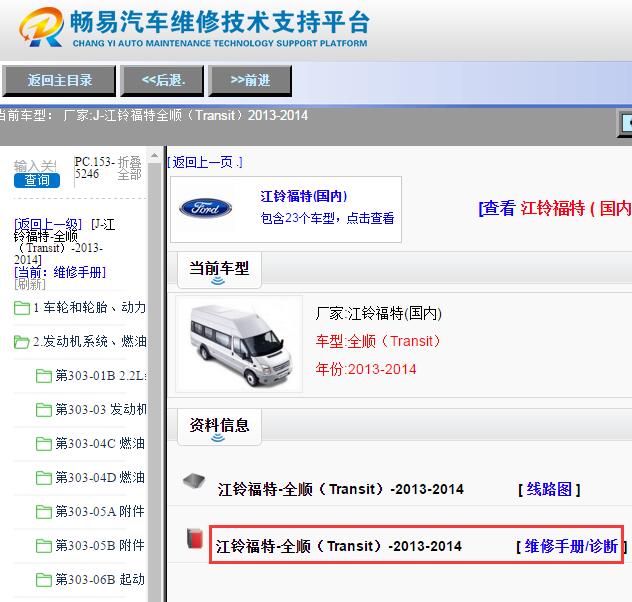The image size is (632, 602).
Task: Click folder icon for 第303-06B 起动
Action: tap(44, 580)
